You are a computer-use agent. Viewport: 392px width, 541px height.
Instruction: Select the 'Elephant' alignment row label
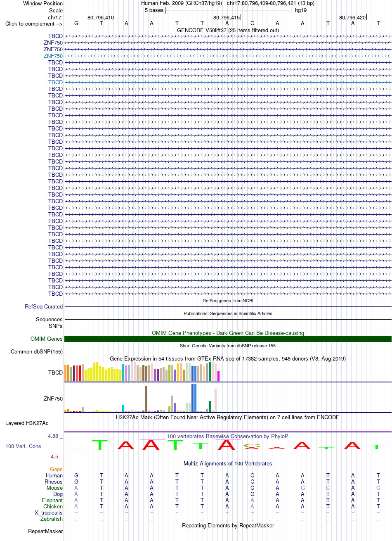(x=52, y=501)
